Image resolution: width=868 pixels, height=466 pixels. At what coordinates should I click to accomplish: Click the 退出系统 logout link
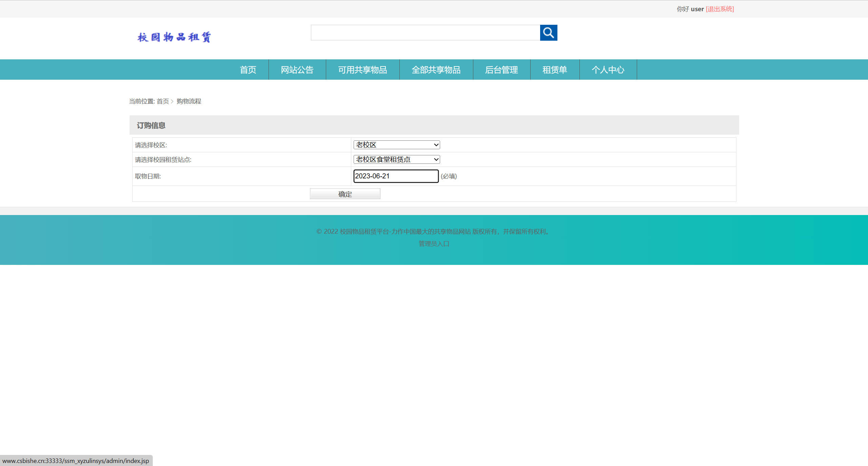(x=719, y=9)
